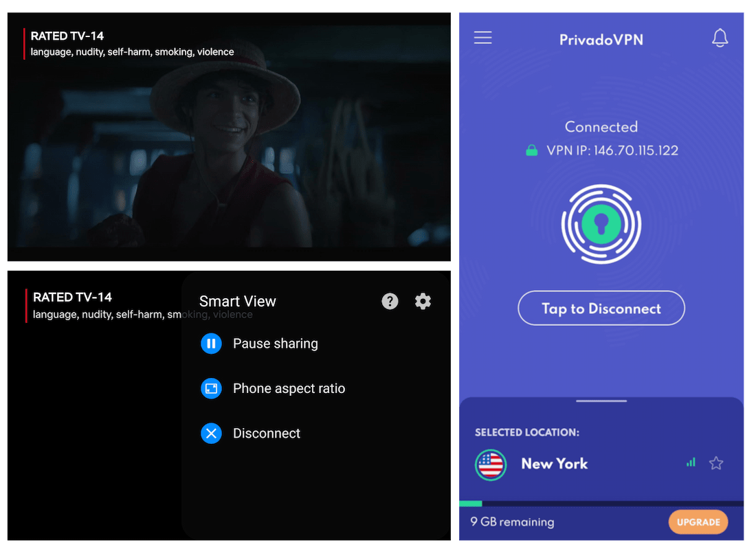Click the data usage progress bar
756x560 pixels.
tap(601, 504)
